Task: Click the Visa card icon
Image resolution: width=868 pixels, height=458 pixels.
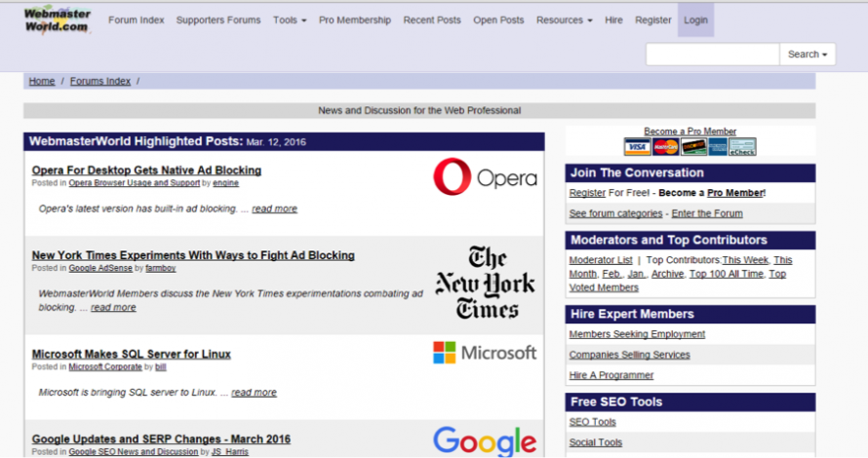Action: pyautogui.click(x=637, y=146)
